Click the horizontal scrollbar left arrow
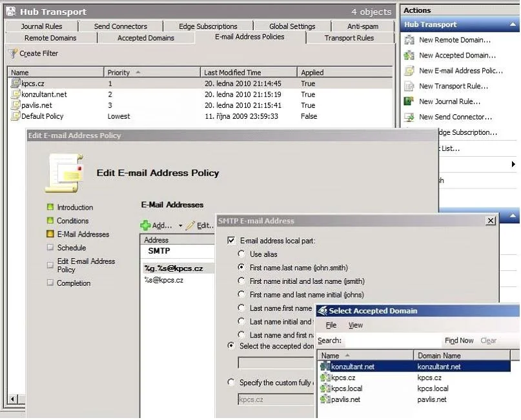Image resolution: width=521 pixels, height=420 pixels. click(x=12, y=399)
